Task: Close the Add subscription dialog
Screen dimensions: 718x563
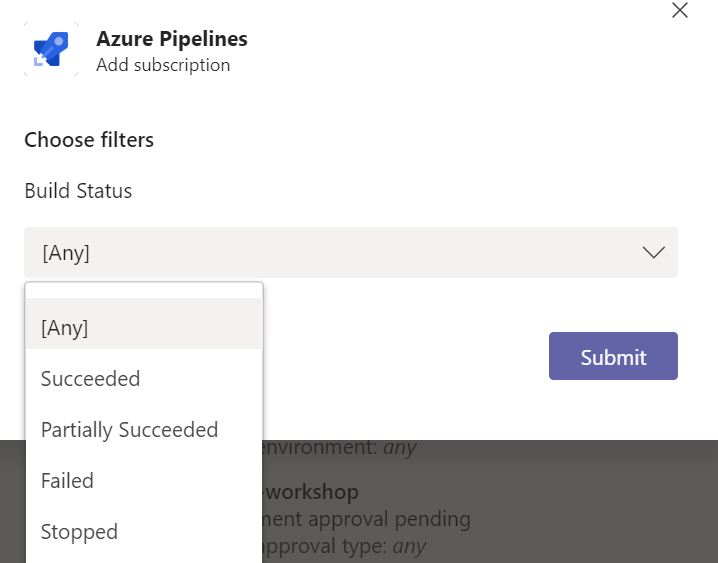Action: (680, 11)
